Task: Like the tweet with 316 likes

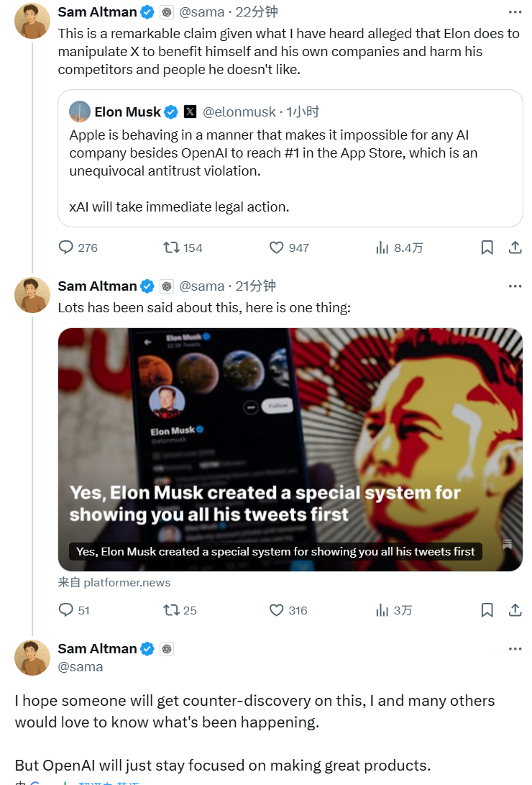Action: click(288, 609)
